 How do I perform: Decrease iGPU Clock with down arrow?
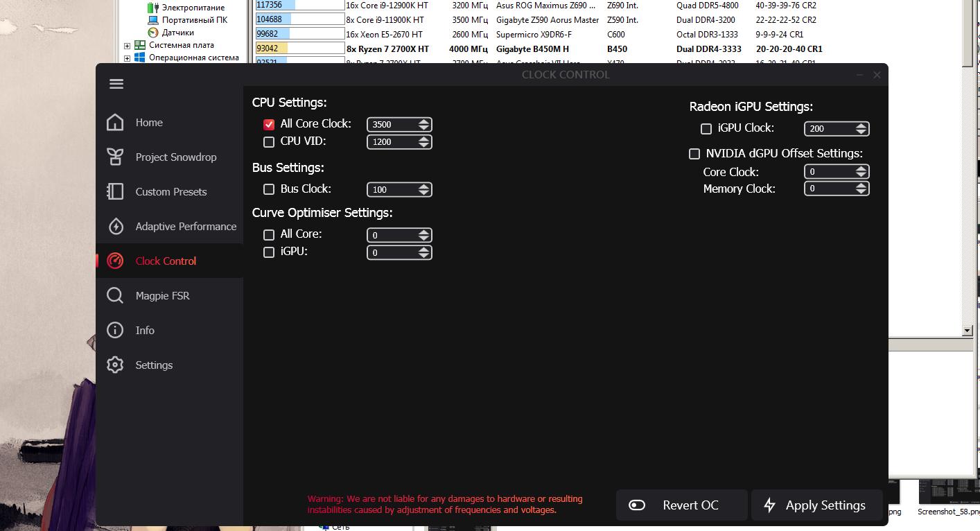861,132
